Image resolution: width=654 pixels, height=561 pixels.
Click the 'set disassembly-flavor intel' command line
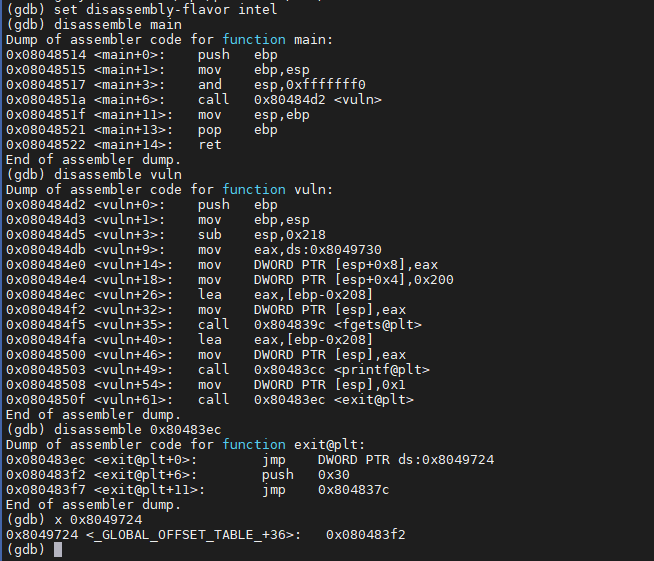142,9
